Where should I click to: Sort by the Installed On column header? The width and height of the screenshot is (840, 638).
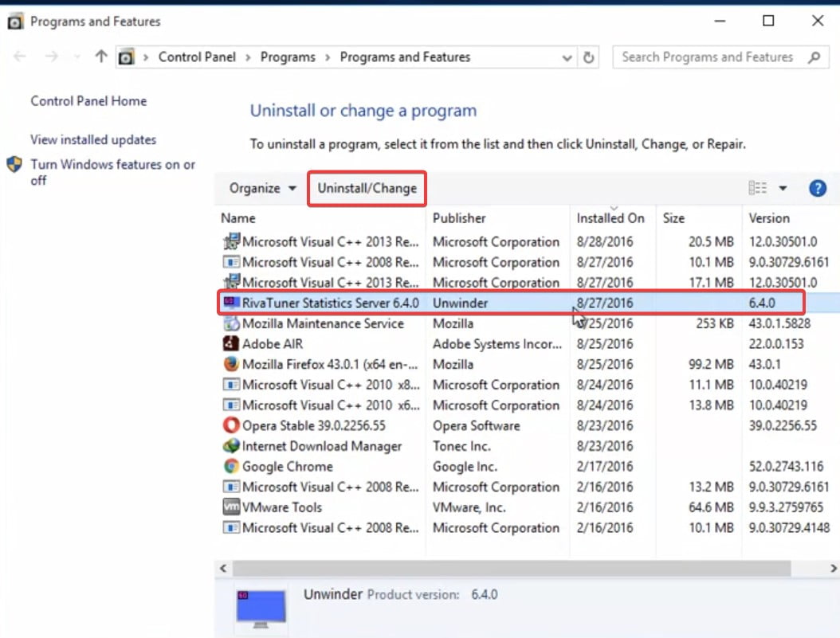610,218
